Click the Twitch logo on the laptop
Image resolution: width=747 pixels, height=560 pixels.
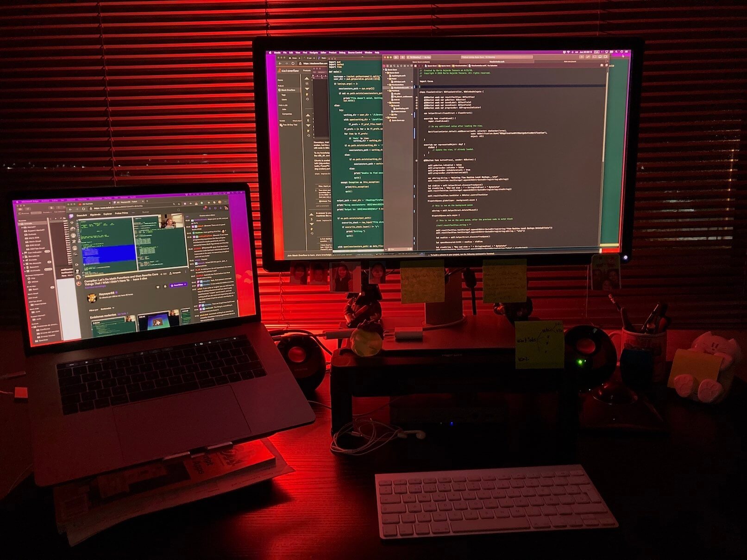(x=71, y=215)
